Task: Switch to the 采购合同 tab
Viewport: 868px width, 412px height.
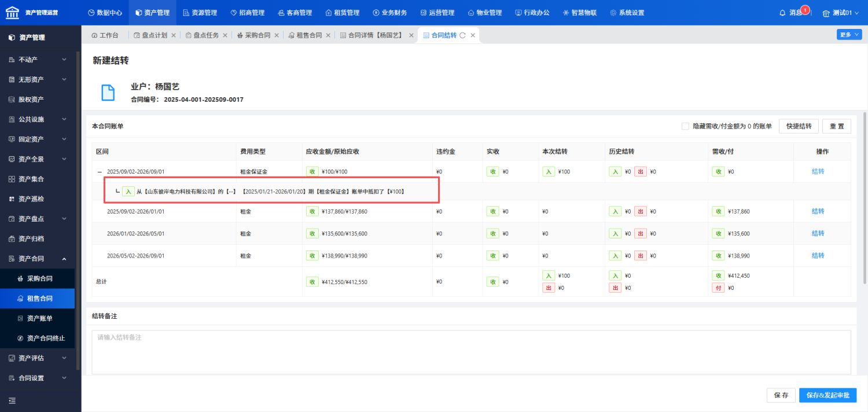Action: 253,35
